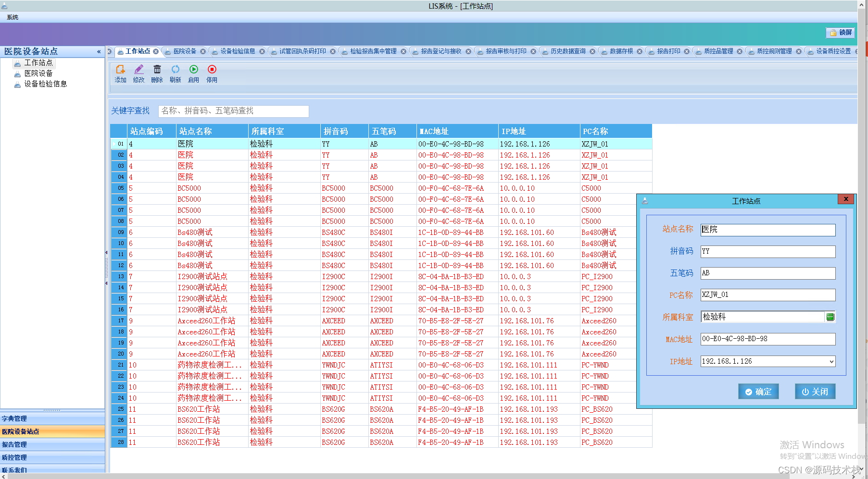Close the 数据存根 tab
This screenshot has width=868, height=479.
pos(640,51)
